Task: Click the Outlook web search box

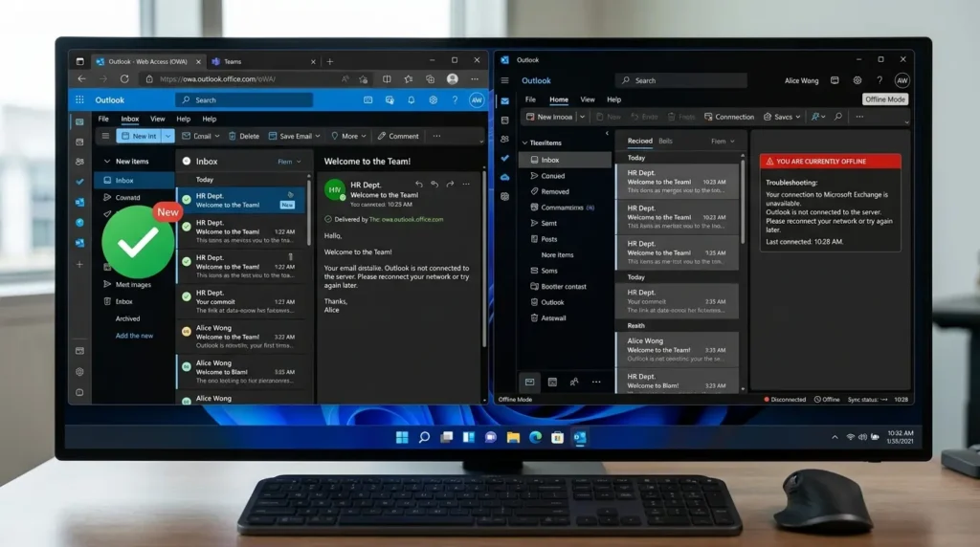Action: click(244, 99)
